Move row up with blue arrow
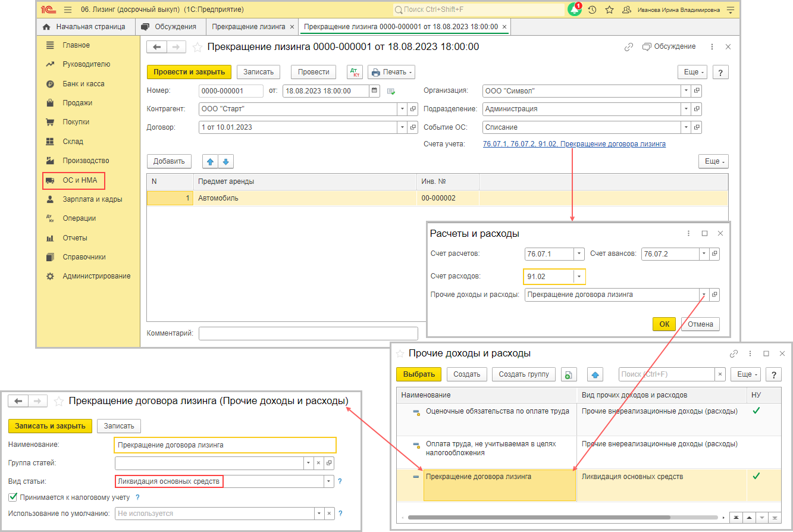793x532 pixels. point(211,161)
